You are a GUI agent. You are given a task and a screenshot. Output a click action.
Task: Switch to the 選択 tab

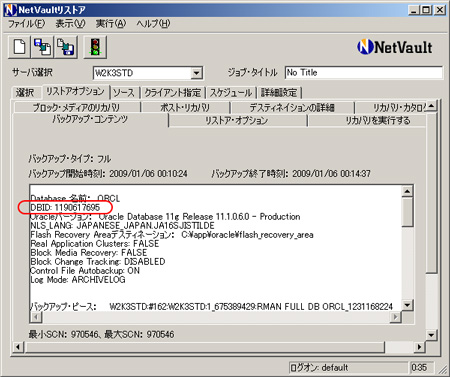[x=25, y=92]
